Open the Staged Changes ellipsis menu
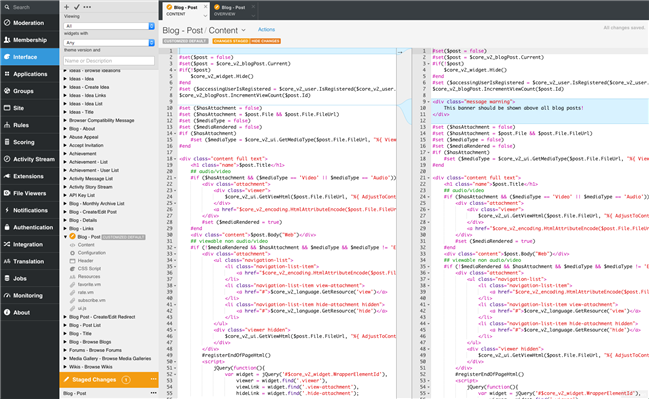This screenshot has width=649, height=399. (x=154, y=379)
